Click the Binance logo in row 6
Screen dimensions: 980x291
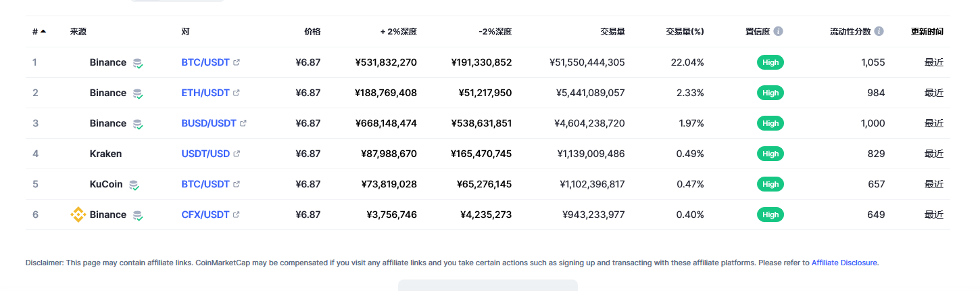tap(78, 215)
